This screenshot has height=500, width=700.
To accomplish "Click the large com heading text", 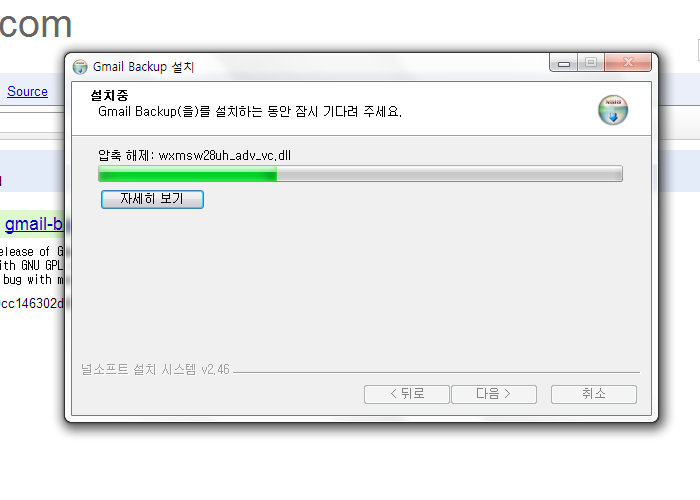I will coord(36,25).
